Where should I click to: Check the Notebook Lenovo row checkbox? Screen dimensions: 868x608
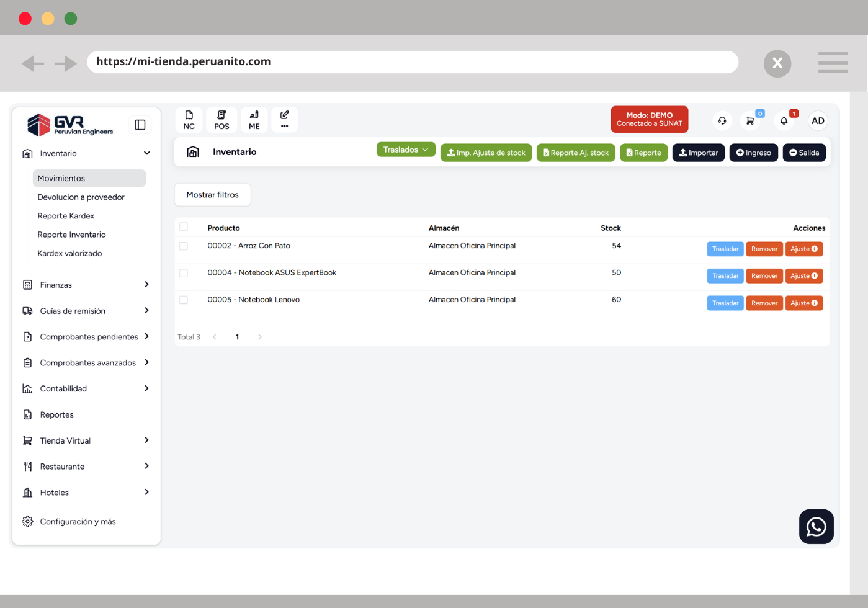(184, 300)
